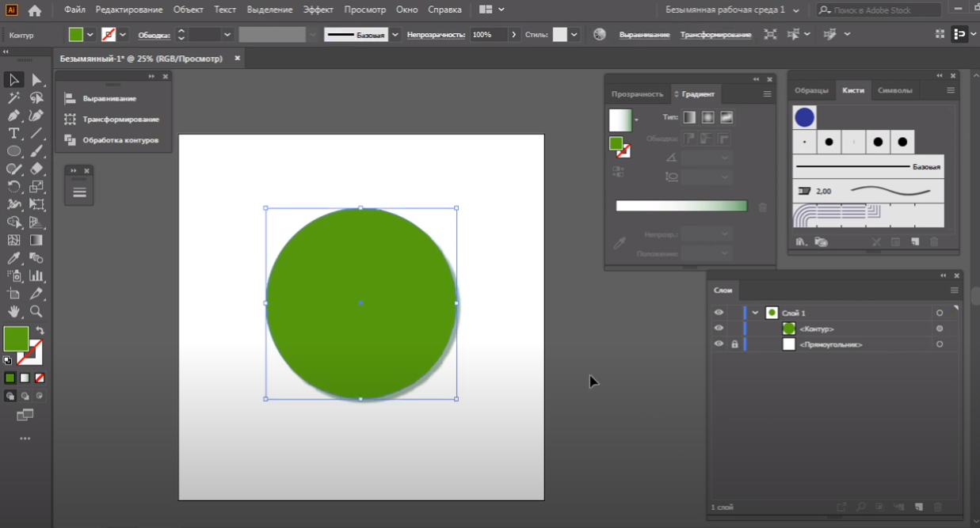The width and height of the screenshot is (980, 528).
Task: Choose Radial gradient type
Action: point(708,117)
